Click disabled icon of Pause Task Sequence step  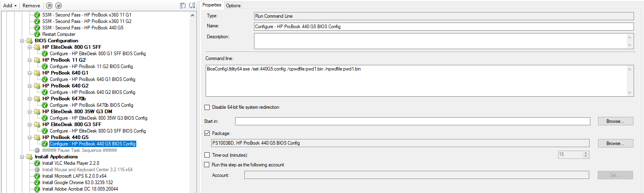tap(37, 150)
